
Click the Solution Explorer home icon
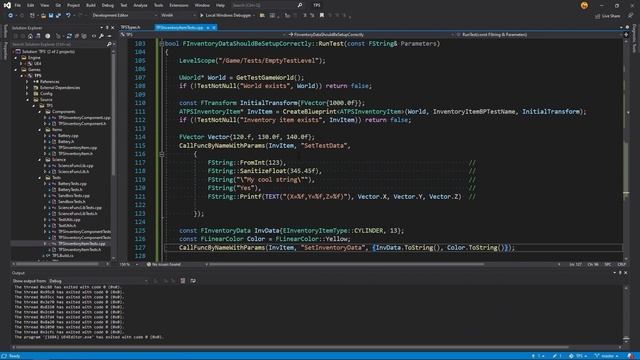coord(30,36)
